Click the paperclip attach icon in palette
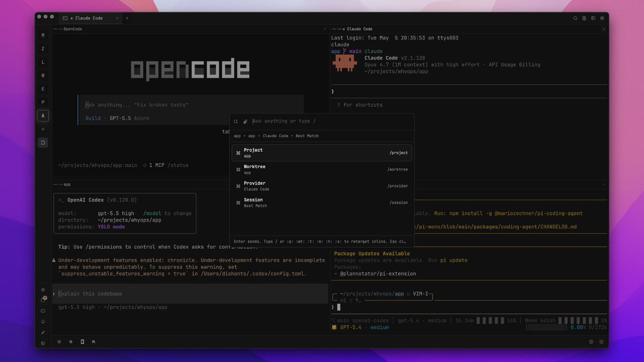Image resolution: width=644 pixels, height=362 pixels. point(245,122)
